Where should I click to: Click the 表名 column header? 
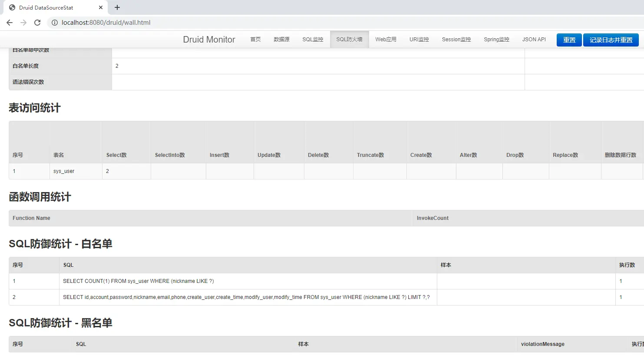pos(59,155)
